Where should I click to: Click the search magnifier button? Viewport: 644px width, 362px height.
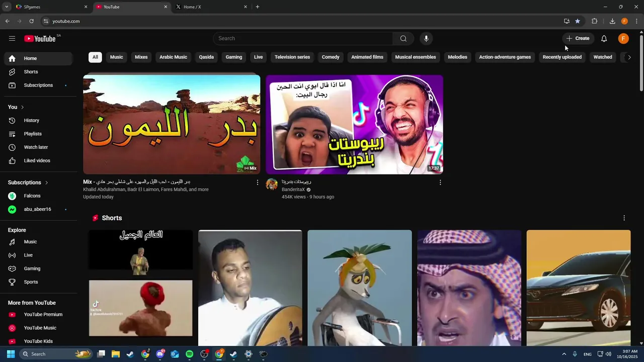click(404, 39)
